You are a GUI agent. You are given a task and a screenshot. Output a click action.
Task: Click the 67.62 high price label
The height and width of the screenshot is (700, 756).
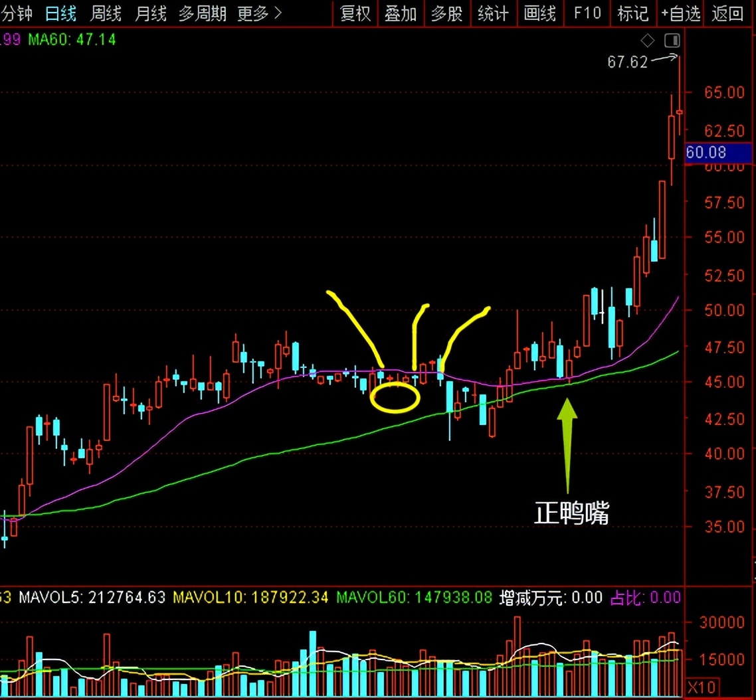point(627,62)
